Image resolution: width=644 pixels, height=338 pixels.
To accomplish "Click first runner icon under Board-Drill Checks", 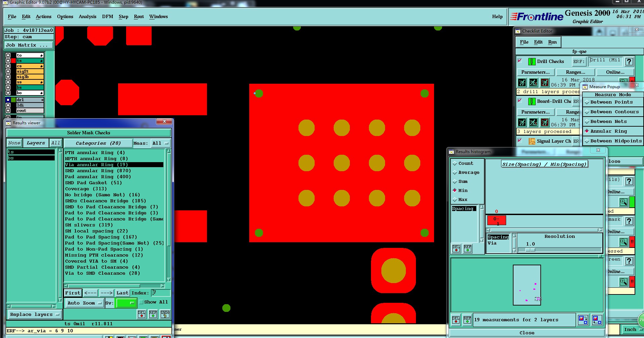I will point(522,122).
